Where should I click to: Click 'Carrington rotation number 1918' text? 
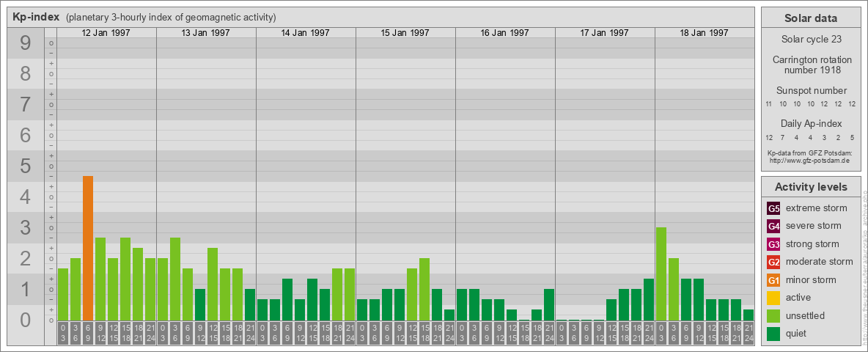(811, 65)
